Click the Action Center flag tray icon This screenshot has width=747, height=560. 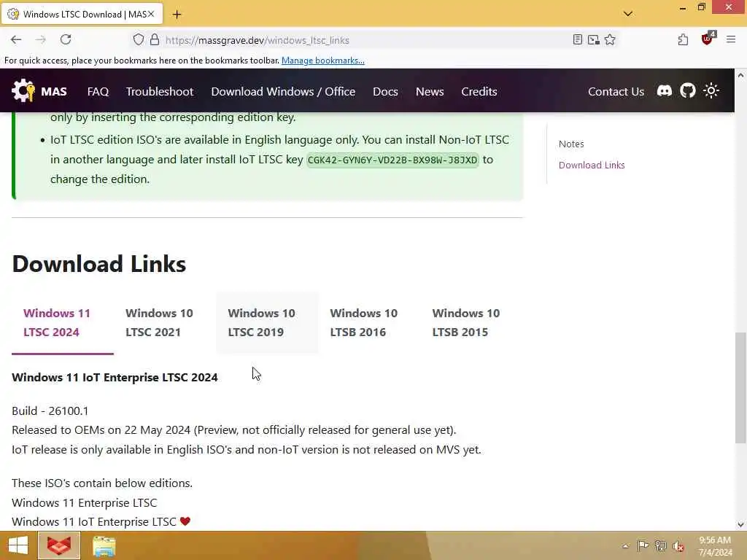click(643, 545)
